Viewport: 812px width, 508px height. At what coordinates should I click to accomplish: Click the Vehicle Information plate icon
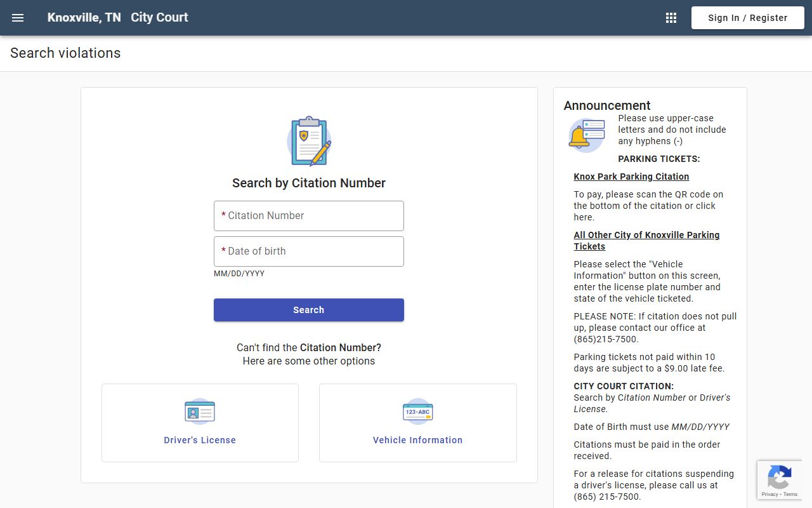click(x=417, y=411)
